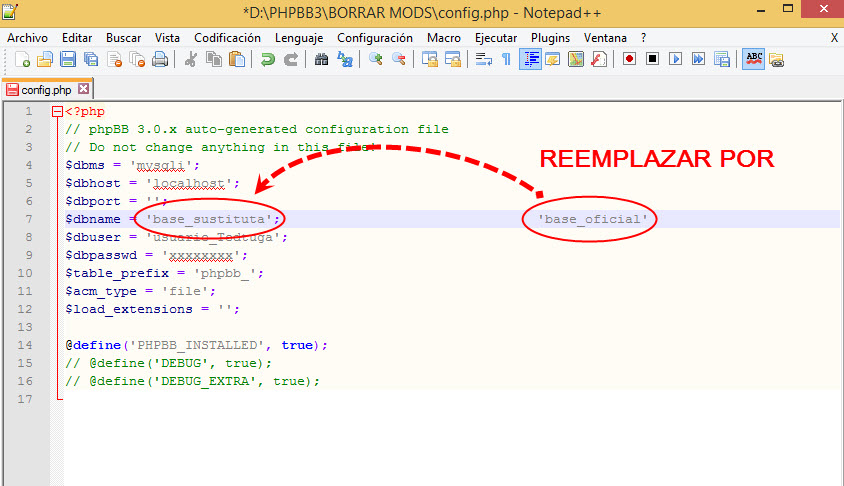This screenshot has height=486, width=844.
Task: Open the Codificación menu
Action: [x=227, y=37]
